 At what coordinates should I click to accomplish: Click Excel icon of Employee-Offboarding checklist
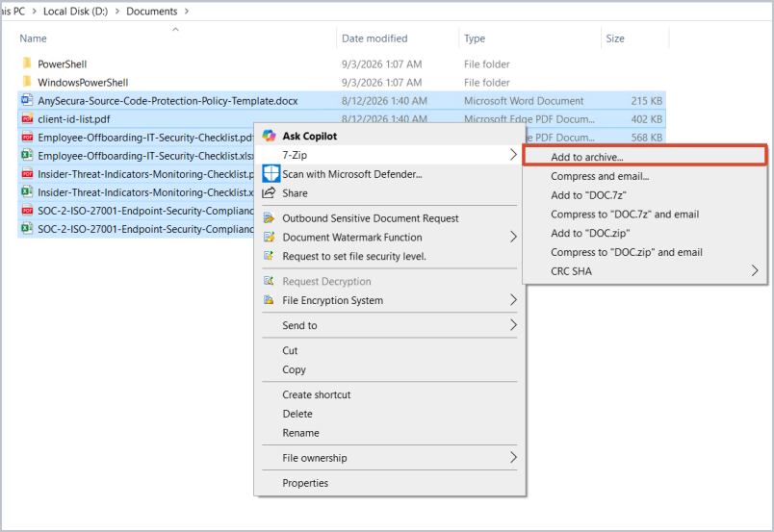27,156
